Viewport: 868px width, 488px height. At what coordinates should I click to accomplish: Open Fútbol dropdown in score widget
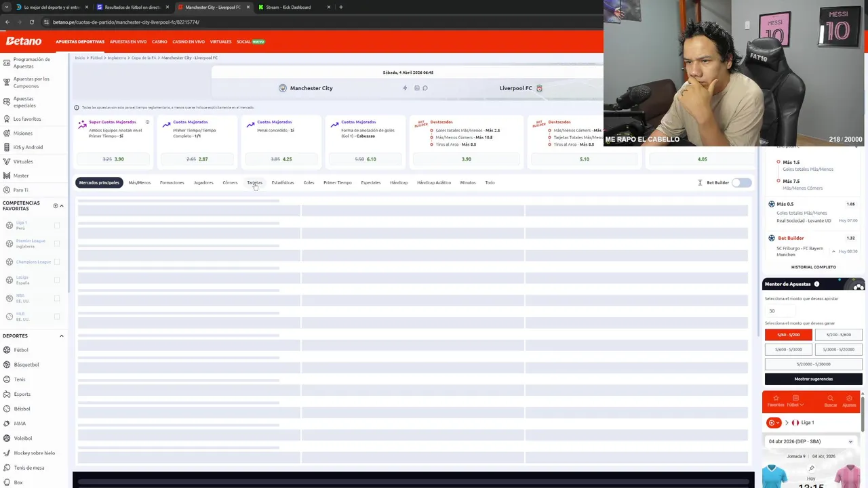tap(795, 401)
